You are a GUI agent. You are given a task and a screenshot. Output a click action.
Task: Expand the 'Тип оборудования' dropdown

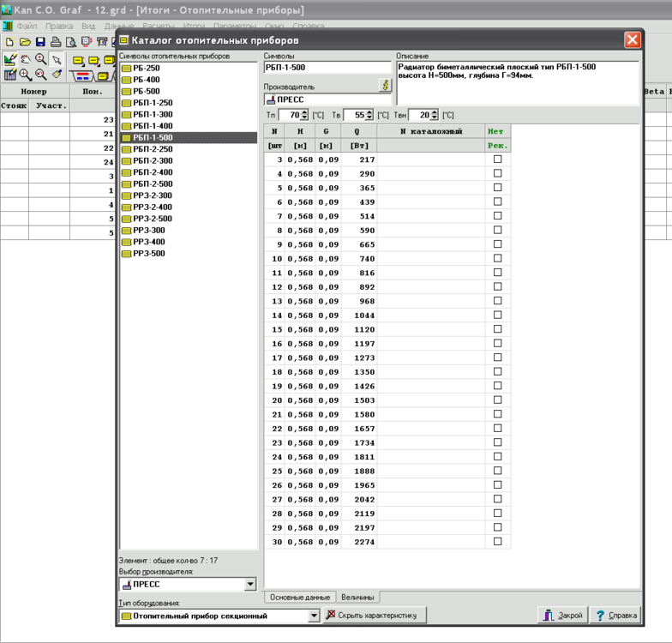(x=314, y=616)
